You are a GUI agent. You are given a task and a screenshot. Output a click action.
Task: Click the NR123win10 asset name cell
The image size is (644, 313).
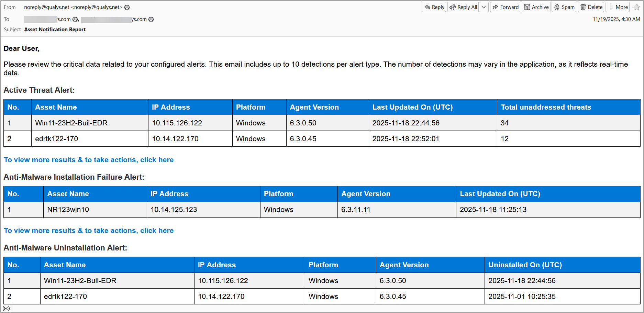[x=68, y=210]
